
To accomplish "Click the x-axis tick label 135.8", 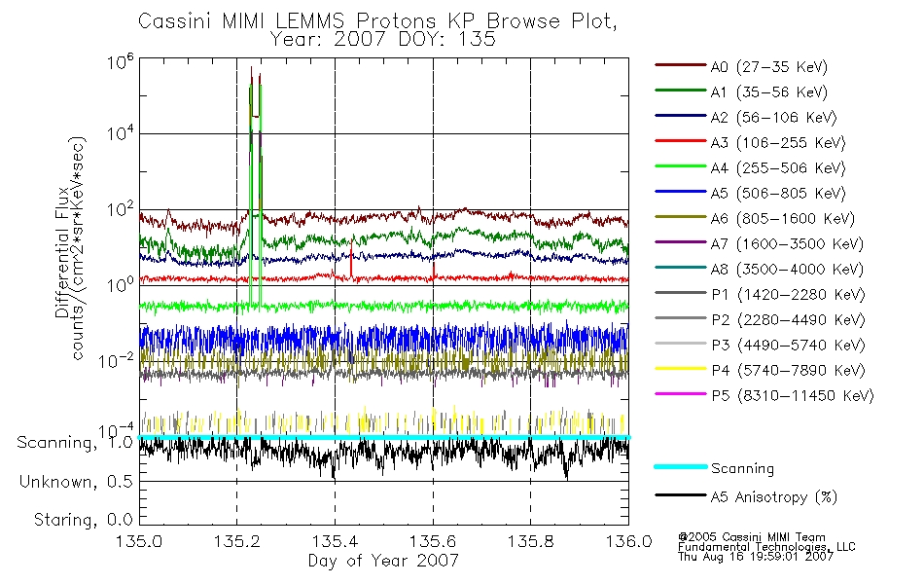I will (530, 541).
